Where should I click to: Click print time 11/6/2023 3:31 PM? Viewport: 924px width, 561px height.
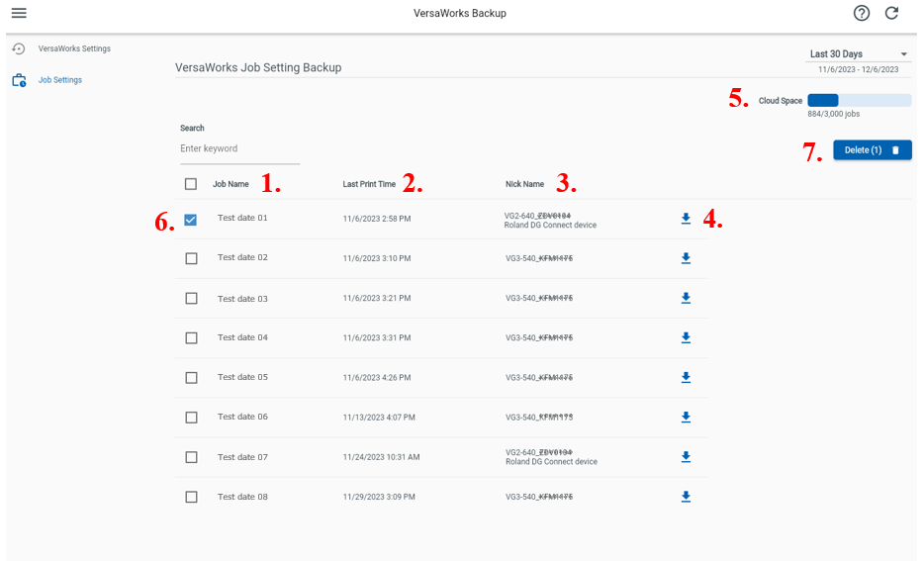click(377, 337)
